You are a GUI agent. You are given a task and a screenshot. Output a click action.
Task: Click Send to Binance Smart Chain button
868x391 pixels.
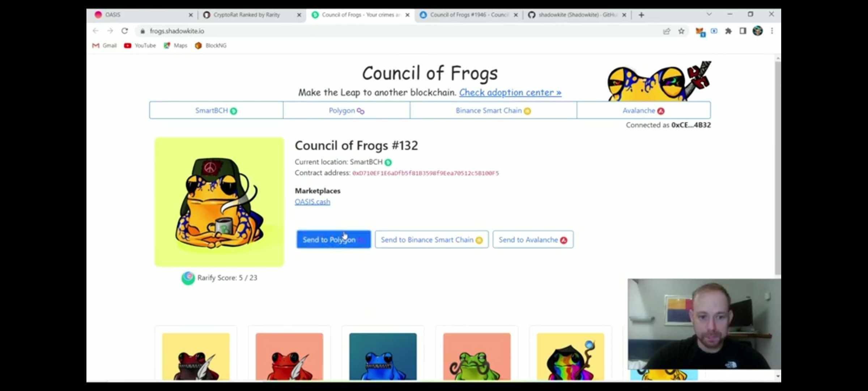point(432,240)
